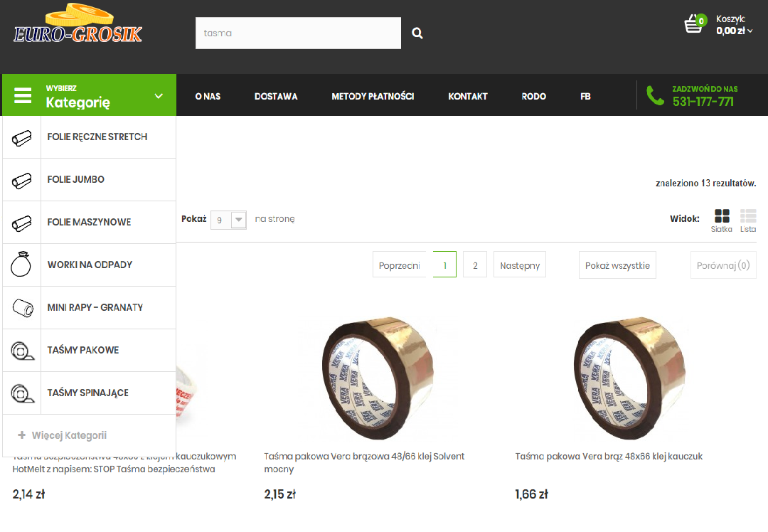Open page 2 of results
The width and height of the screenshot is (768, 532).
[x=475, y=265]
